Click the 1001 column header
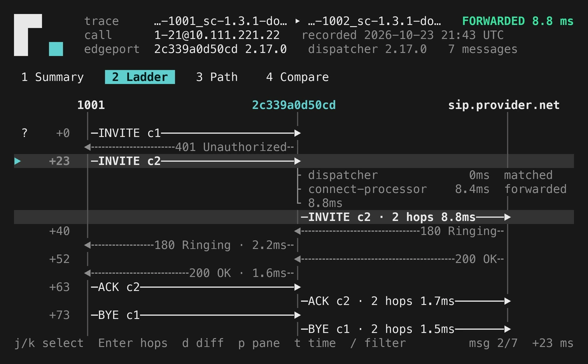Screen dimensions: 588x364 [91, 105]
